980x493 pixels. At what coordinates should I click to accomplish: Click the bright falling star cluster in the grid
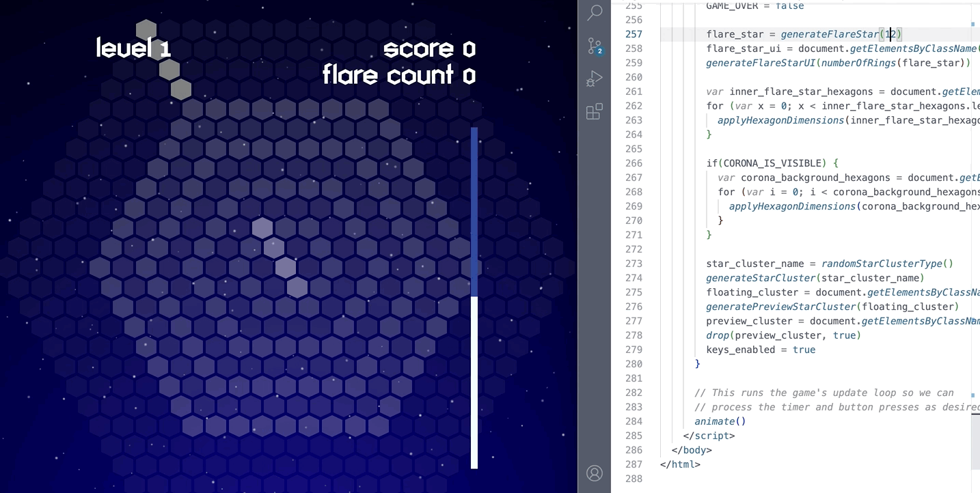tap(280, 257)
